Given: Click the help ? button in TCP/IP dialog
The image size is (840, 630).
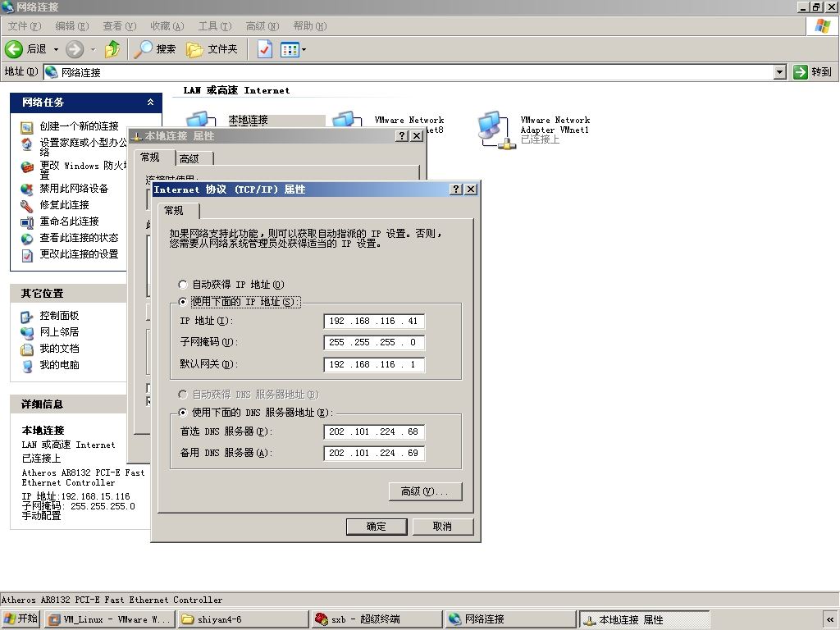Looking at the screenshot, I should click(456, 189).
